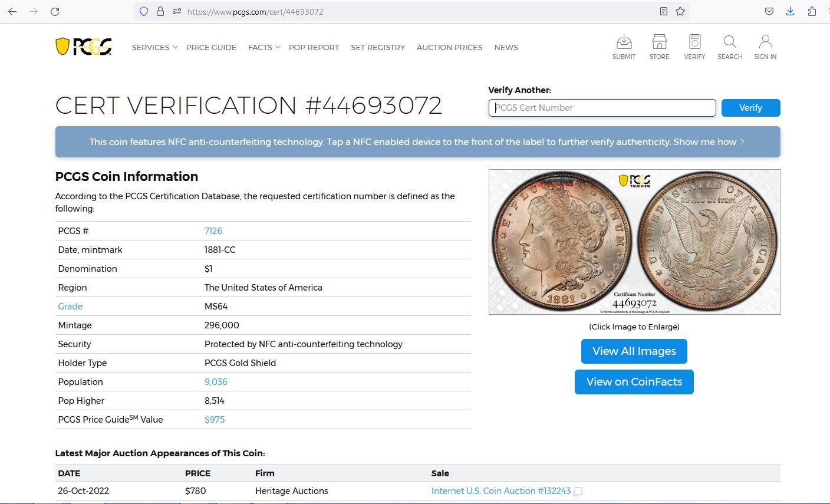Screen dimensions: 830x504
Task: Go back using the browser back arrow
Action: [12, 11]
